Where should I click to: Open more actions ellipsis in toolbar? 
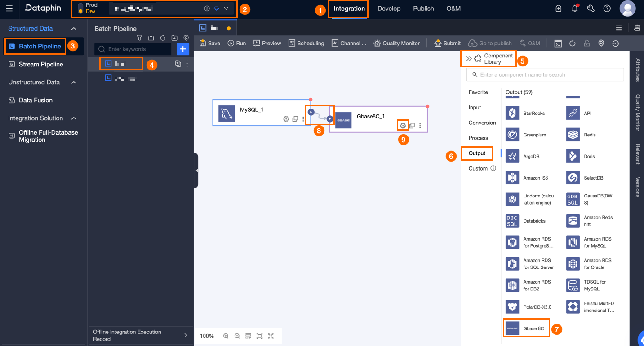pyautogui.click(x=616, y=44)
